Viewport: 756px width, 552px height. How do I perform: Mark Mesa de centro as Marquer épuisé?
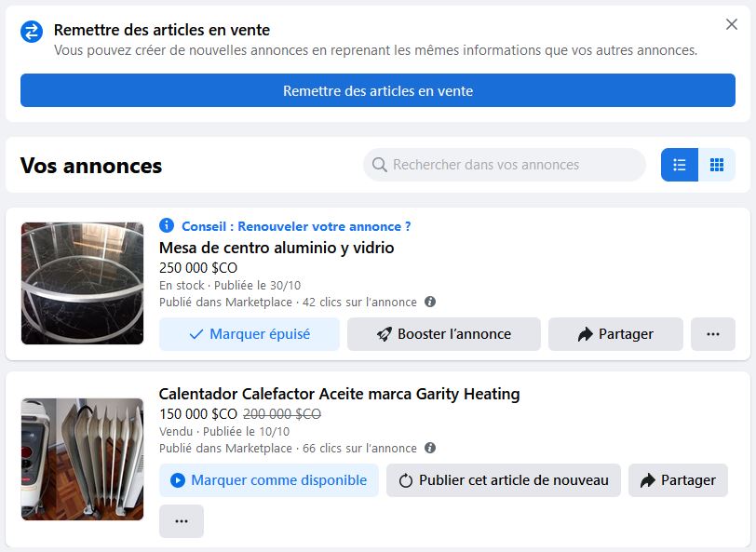(250, 334)
